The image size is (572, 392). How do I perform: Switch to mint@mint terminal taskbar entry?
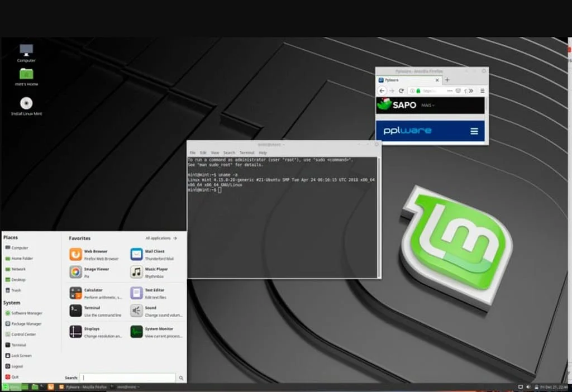click(x=125, y=388)
